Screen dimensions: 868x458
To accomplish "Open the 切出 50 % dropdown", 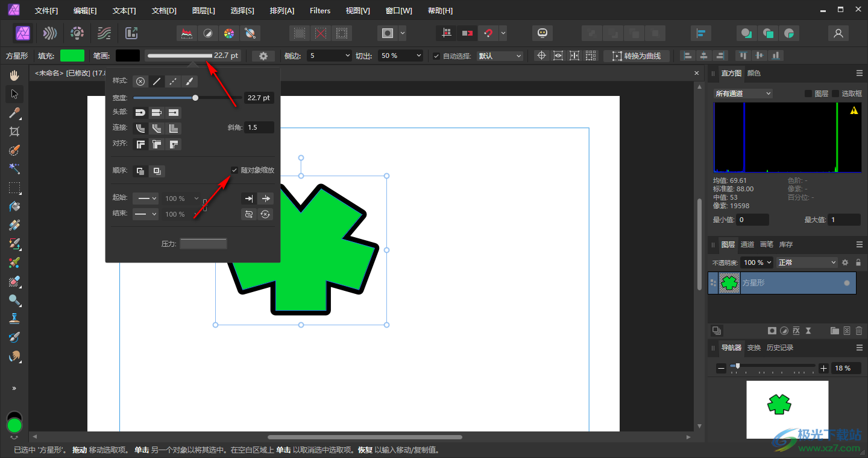I will coord(401,56).
